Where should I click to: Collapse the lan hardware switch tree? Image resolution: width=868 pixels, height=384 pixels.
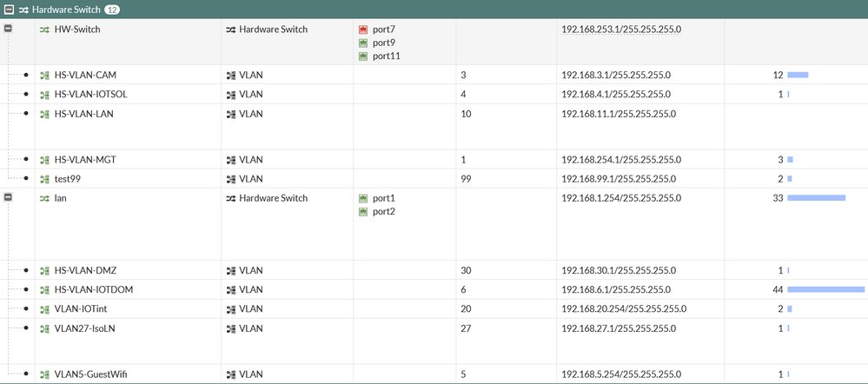[x=8, y=198]
